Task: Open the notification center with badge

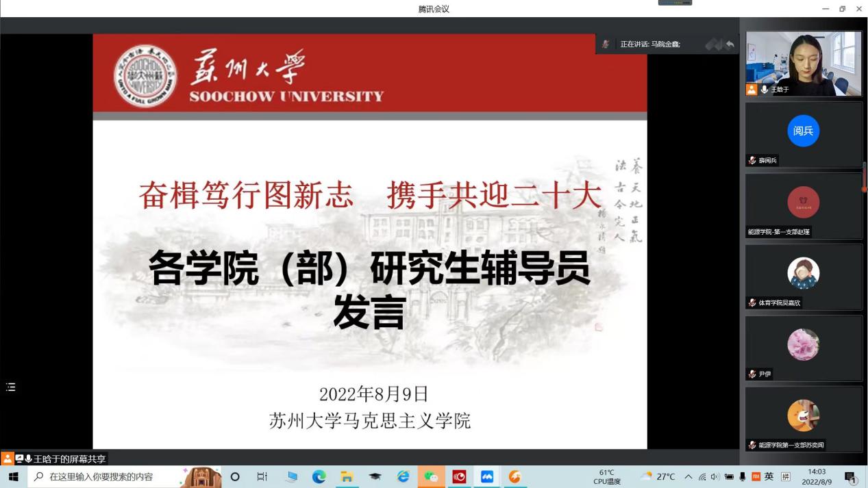Action: pos(850,477)
